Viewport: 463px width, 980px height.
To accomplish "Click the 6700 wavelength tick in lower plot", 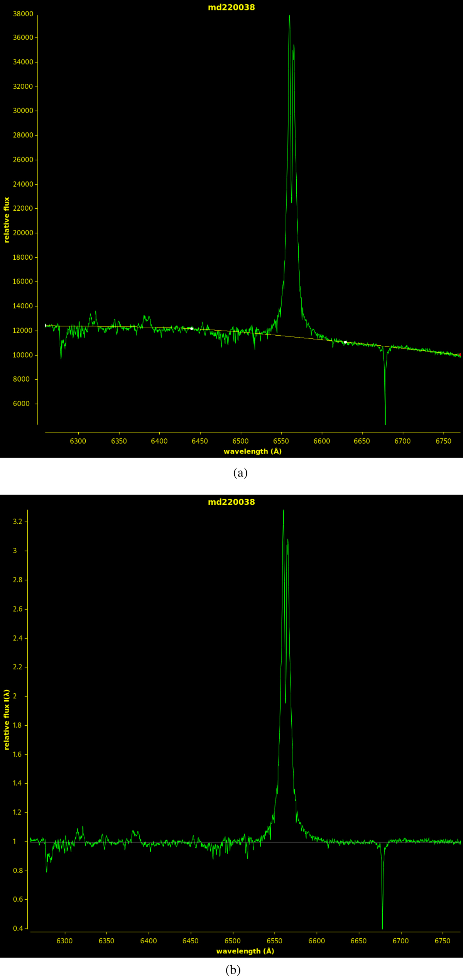I will click(x=400, y=941).
